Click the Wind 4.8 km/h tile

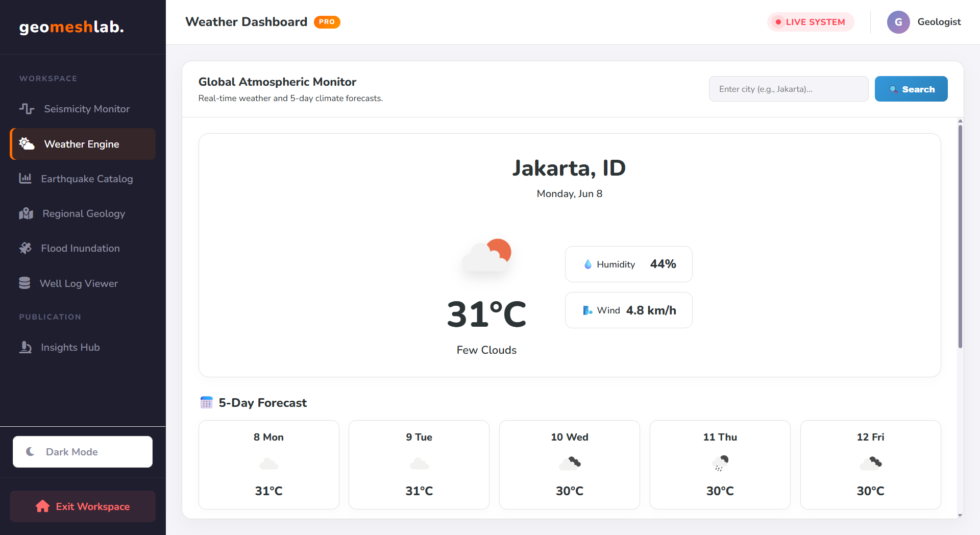tap(629, 310)
